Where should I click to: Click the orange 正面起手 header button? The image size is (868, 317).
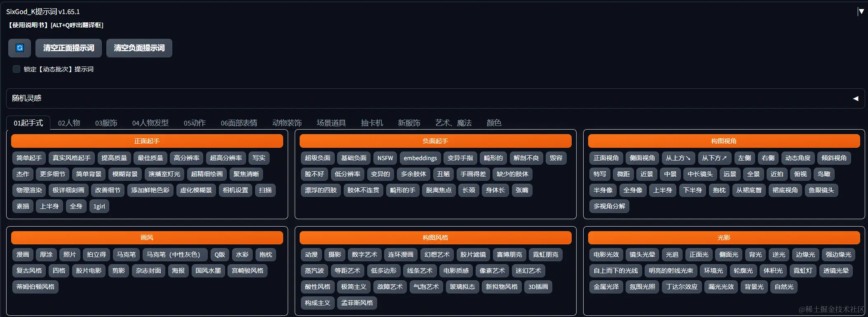[147, 141]
